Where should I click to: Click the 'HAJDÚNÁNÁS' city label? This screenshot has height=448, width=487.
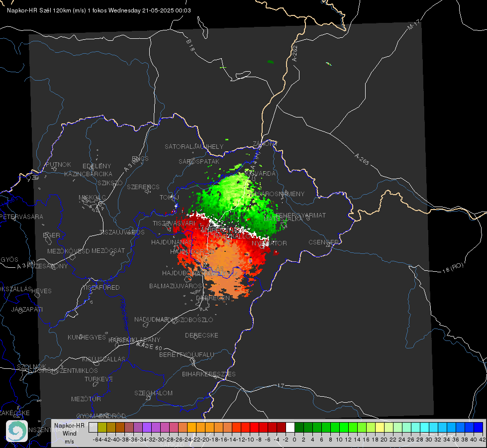(172, 242)
